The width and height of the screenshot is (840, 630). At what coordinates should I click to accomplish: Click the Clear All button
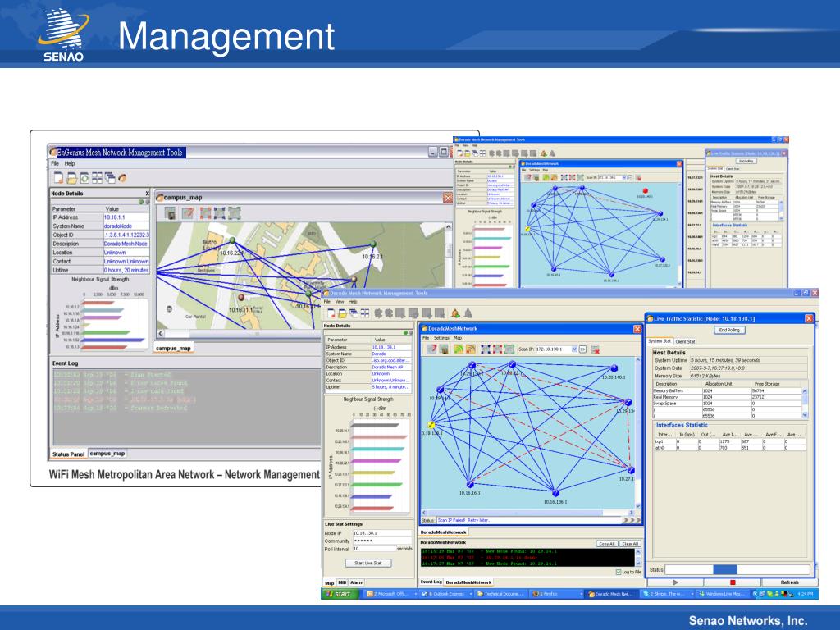[x=630, y=543]
